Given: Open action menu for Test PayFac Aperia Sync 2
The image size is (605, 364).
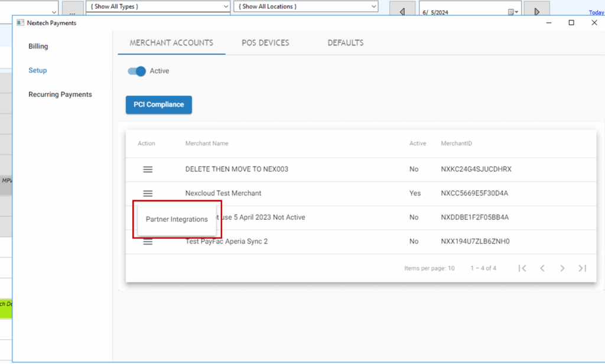Looking at the screenshot, I should click(148, 242).
